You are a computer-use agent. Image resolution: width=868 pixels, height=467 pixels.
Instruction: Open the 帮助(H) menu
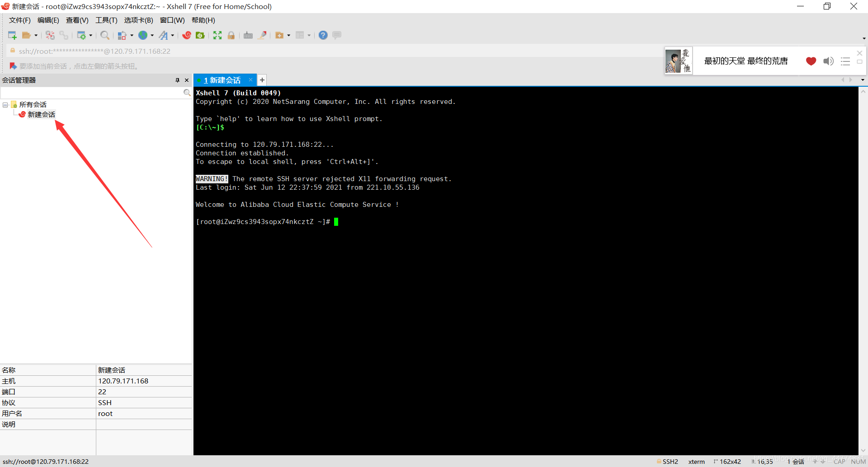coord(203,20)
